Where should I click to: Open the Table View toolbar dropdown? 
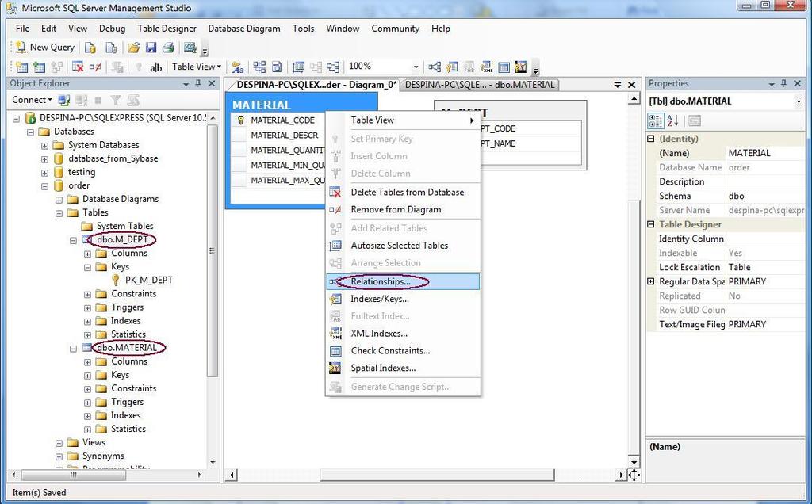(x=197, y=67)
